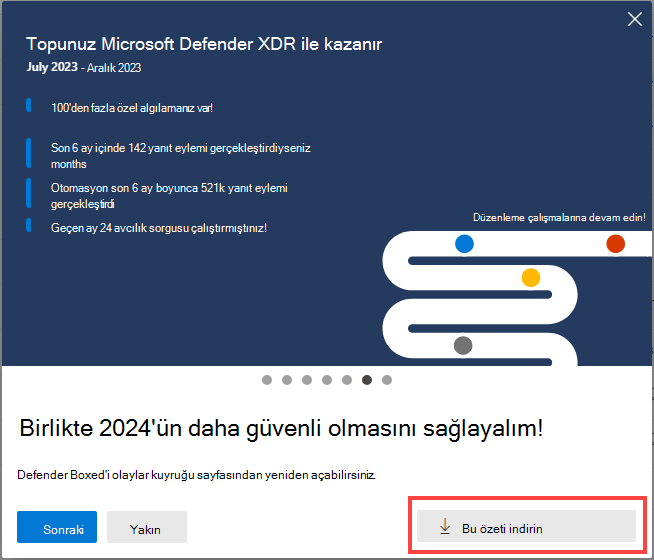
Task: Click the Defender Boxed'i olaylar kuyruğu sentence
Action: pos(196,475)
